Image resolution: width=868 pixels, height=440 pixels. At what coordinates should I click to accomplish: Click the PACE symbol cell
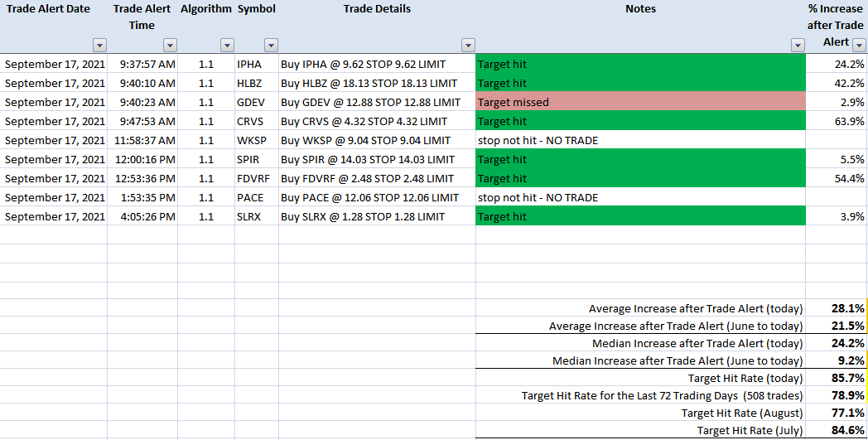tap(257, 197)
